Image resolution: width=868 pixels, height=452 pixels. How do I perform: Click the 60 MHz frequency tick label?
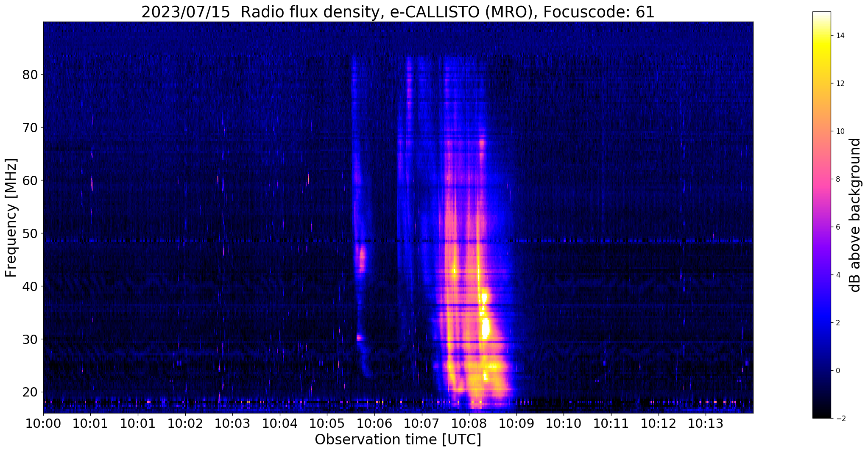(x=31, y=180)
